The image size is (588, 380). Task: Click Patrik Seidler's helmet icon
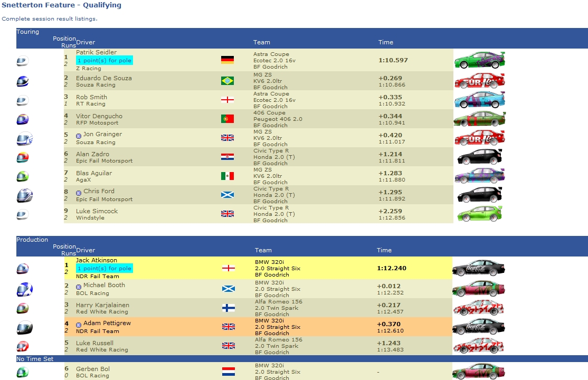point(23,61)
